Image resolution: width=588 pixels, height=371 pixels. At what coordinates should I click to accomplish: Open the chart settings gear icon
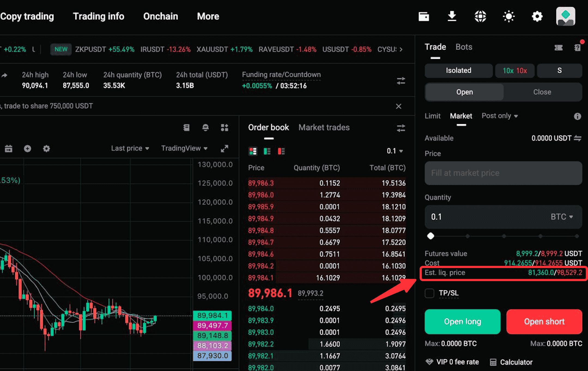point(46,148)
